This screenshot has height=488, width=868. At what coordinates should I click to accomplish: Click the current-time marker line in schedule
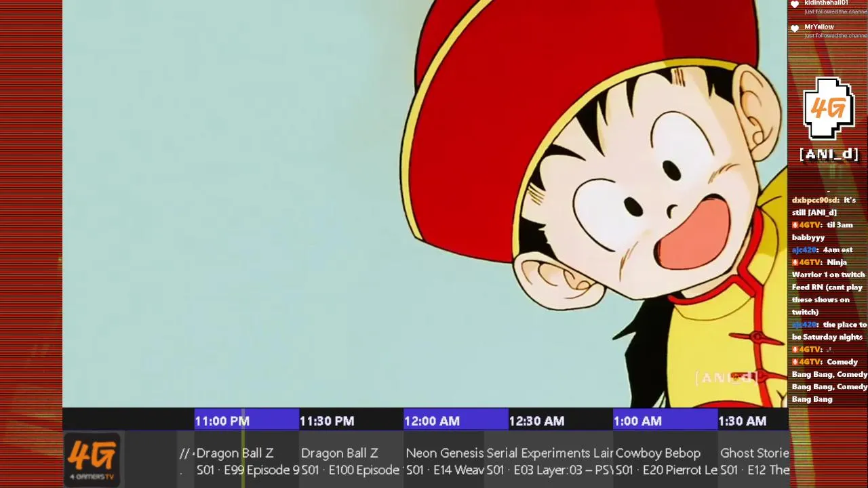(x=243, y=449)
